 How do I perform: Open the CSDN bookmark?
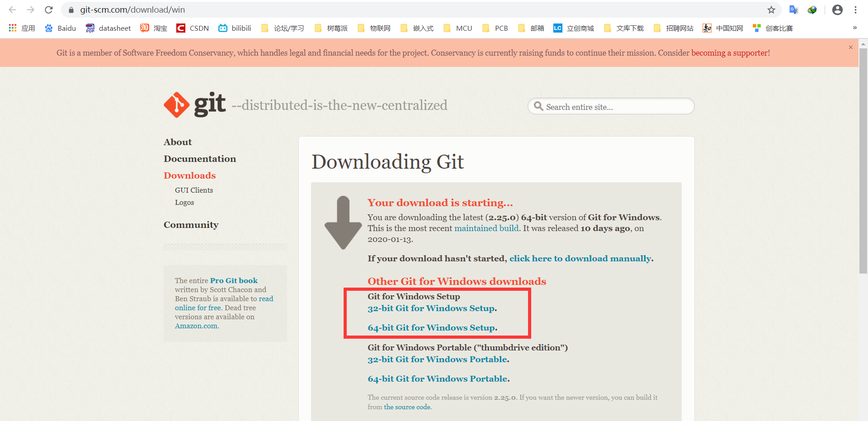point(193,28)
